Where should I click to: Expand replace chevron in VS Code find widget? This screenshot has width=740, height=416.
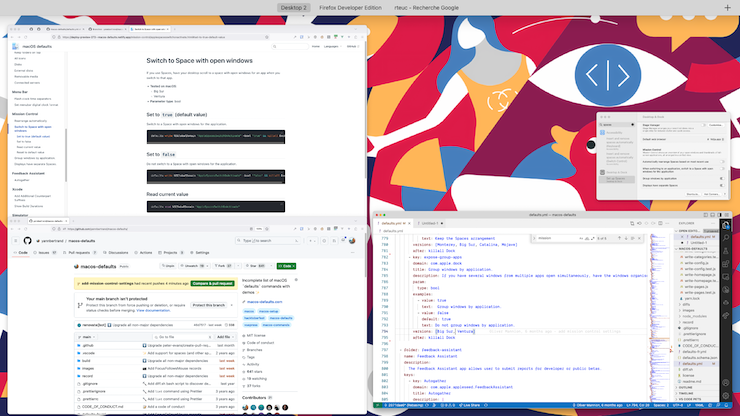tap(534, 238)
